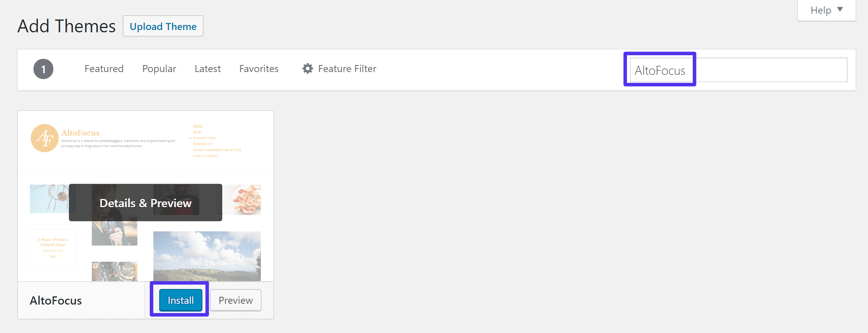Install the AltoFocus theme
The height and width of the screenshot is (333, 868).
(180, 300)
